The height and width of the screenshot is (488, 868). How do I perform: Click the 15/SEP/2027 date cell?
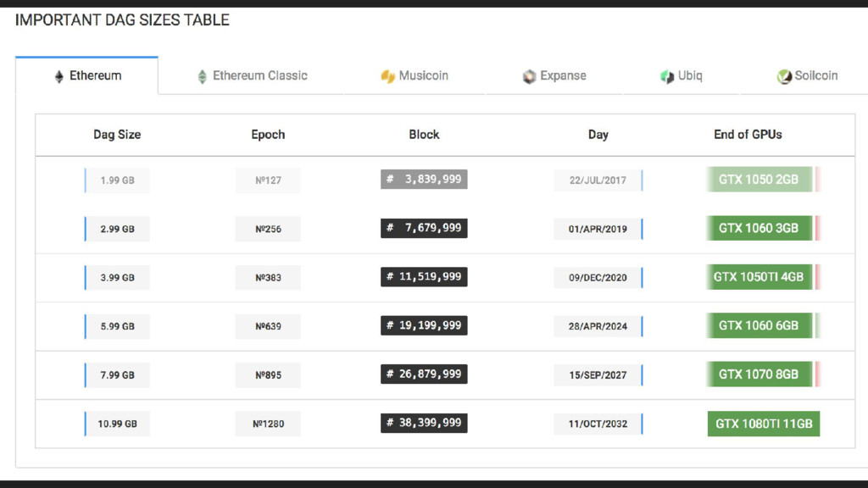[598, 375]
